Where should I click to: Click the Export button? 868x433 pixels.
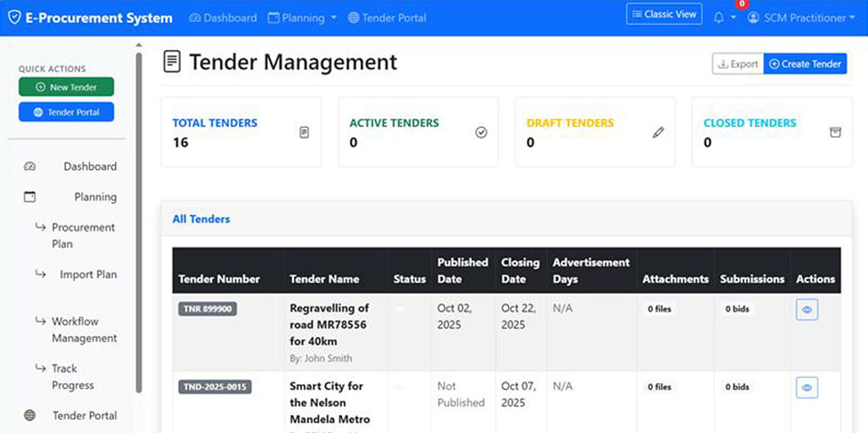click(737, 64)
